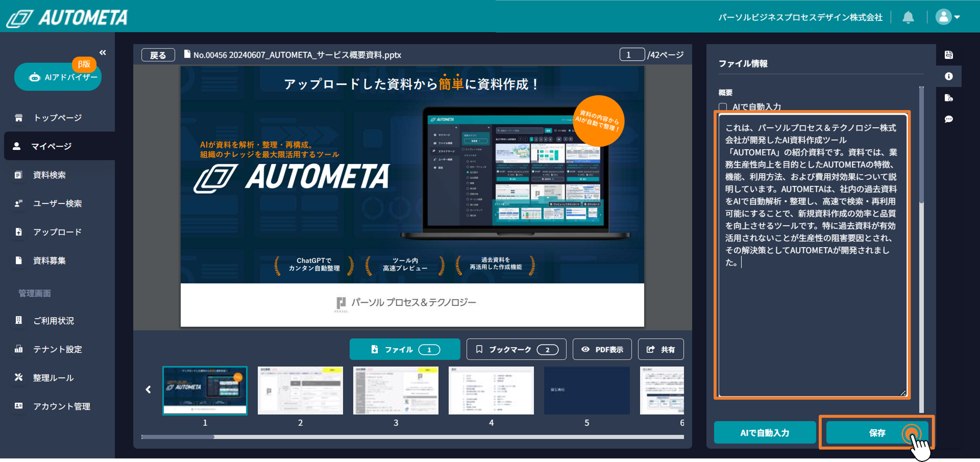Click the ファイル情報 heading
The height and width of the screenshot is (462, 980).
pyautogui.click(x=743, y=63)
